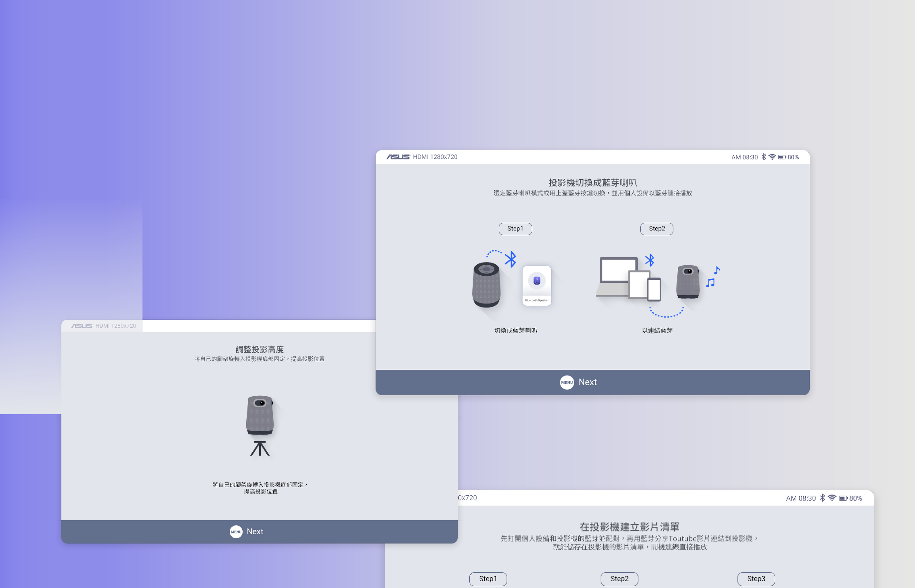The height and width of the screenshot is (588, 915).
Task: Select Step1 on the video playlist screen
Action: point(488,579)
